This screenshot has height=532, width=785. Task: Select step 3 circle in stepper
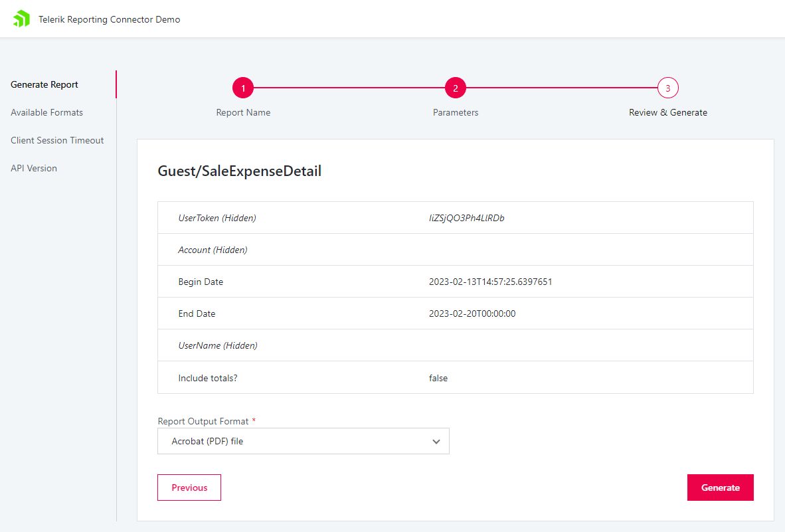tap(668, 88)
